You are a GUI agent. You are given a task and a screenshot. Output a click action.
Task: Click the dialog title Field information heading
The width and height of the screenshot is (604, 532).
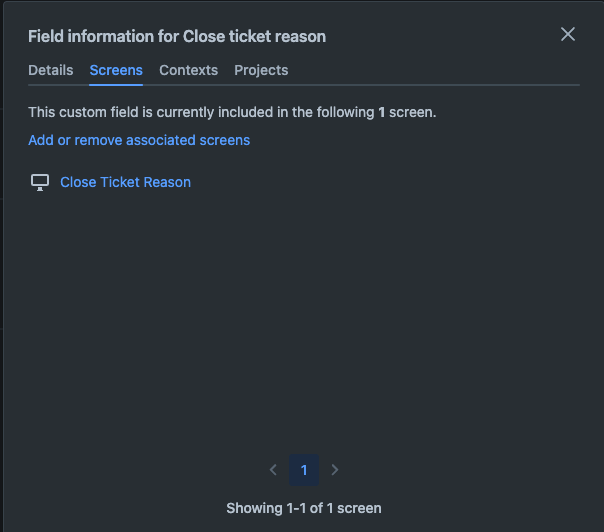click(177, 37)
